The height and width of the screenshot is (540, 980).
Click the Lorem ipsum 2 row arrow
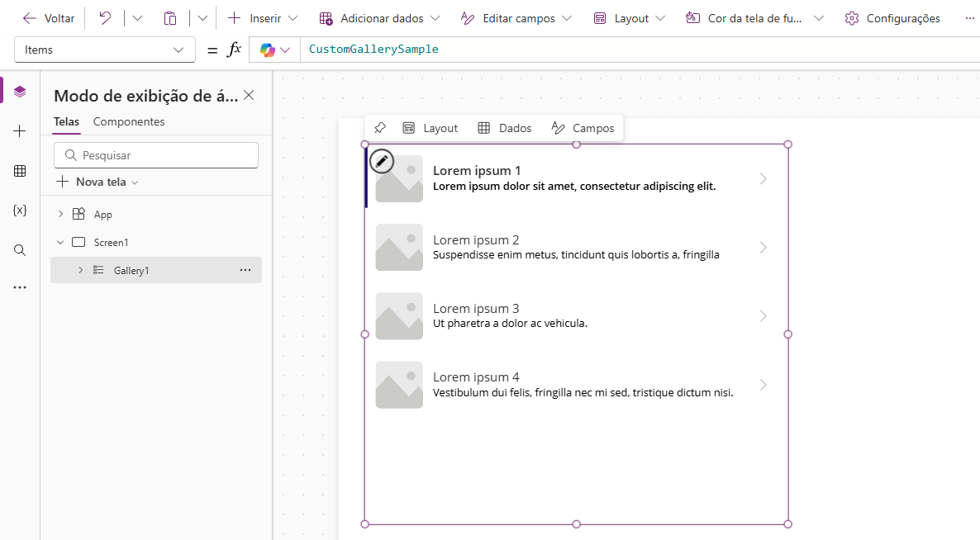click(764, 247)
